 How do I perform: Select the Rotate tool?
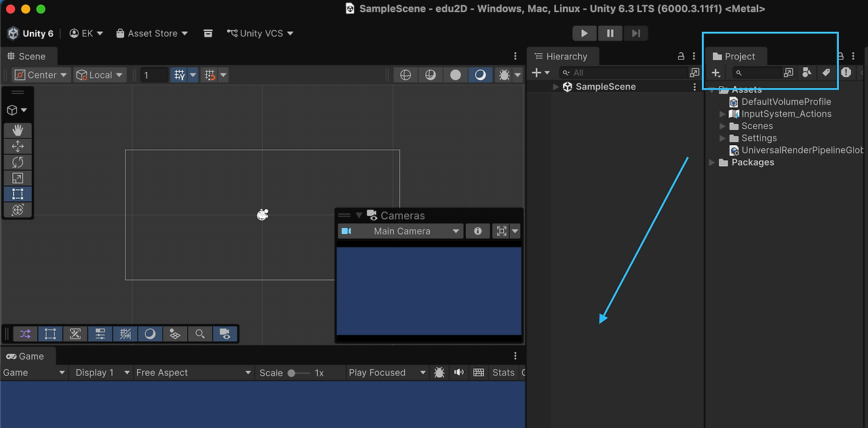point(18,162)
